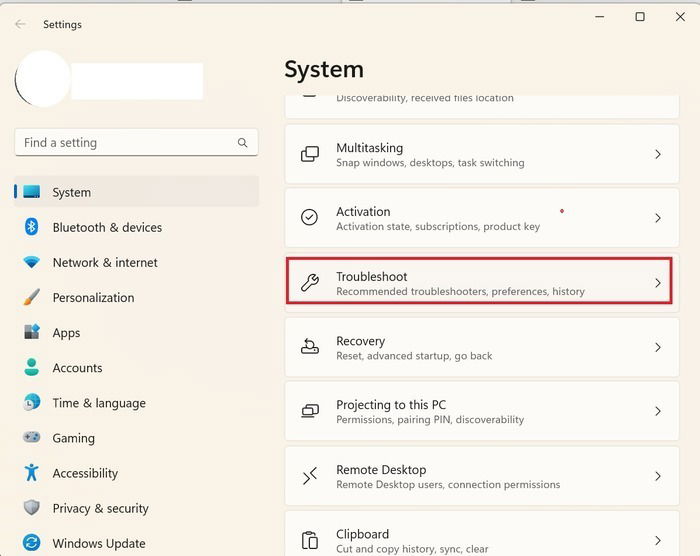
Task: Click the Windows Update sync icon
Action: 32,543
